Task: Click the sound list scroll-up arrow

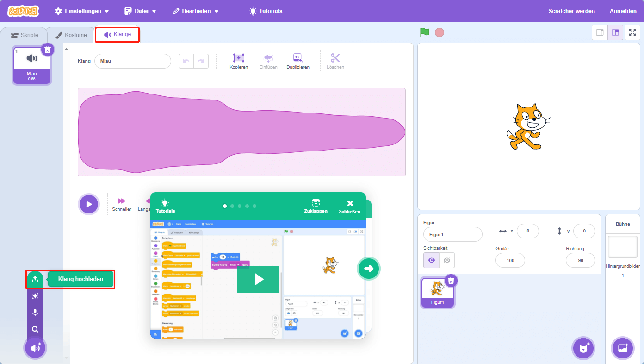Action: pos(66,49)
